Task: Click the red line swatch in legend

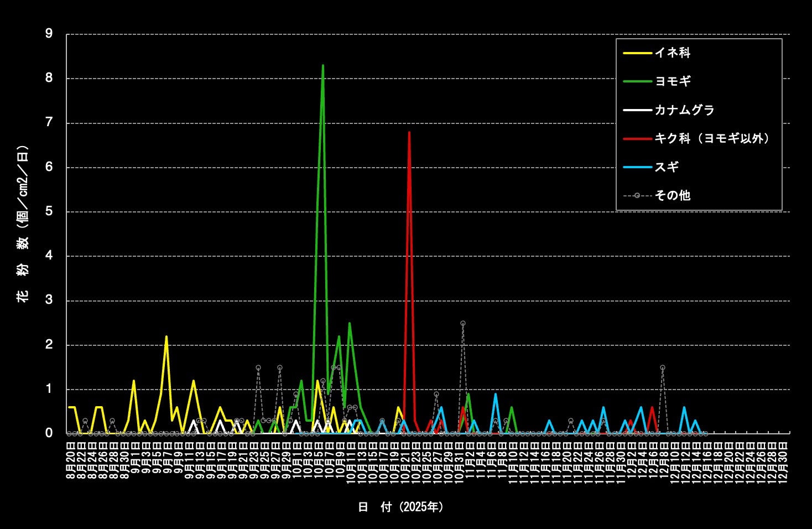Action: (x=637, y=138)
